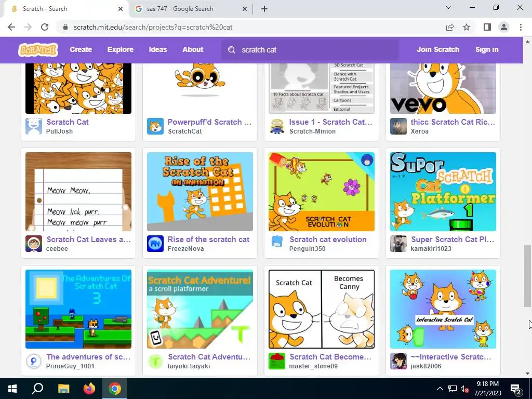Open The adventures of sc... project title
Screen dimensions: 532x399
coord(88,356)
